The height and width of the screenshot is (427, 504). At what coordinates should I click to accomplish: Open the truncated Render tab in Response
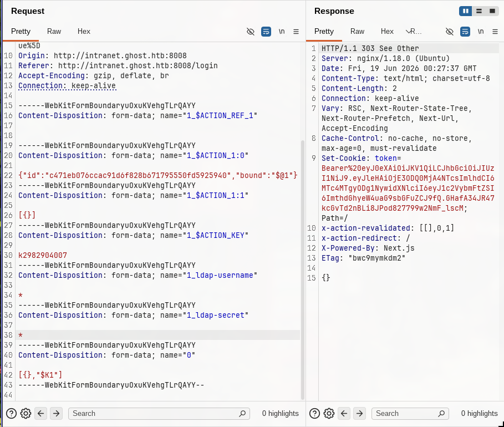[414, 32]
